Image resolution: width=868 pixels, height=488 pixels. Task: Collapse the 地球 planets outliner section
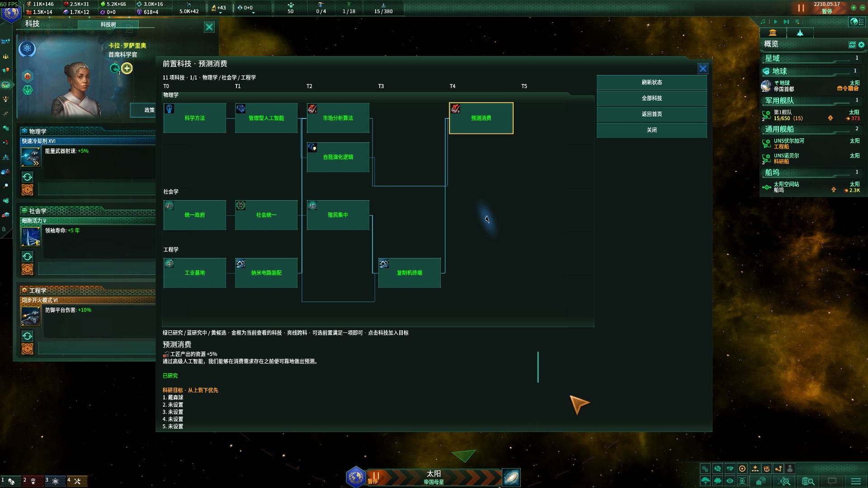(x=811, y=71)
